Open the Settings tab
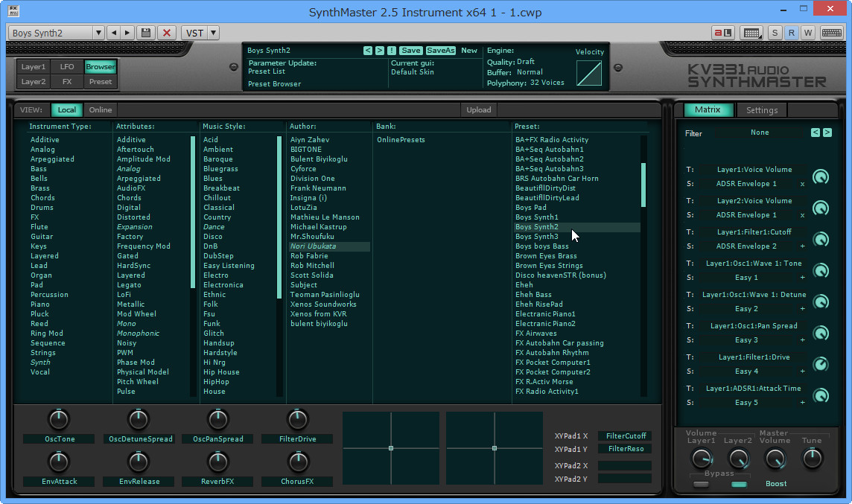852x504 pixels. (x=761, y=110)
